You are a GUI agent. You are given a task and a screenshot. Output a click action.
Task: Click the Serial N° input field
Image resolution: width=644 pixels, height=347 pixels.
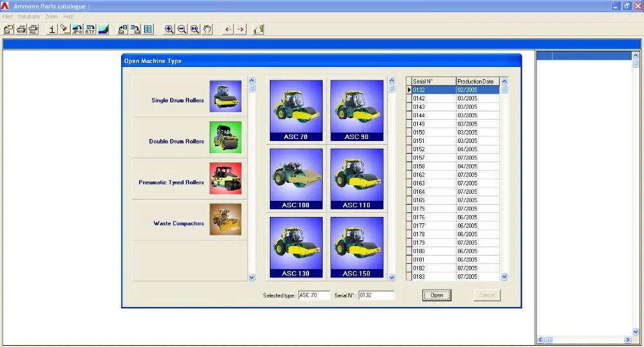(x=376, y=295)
